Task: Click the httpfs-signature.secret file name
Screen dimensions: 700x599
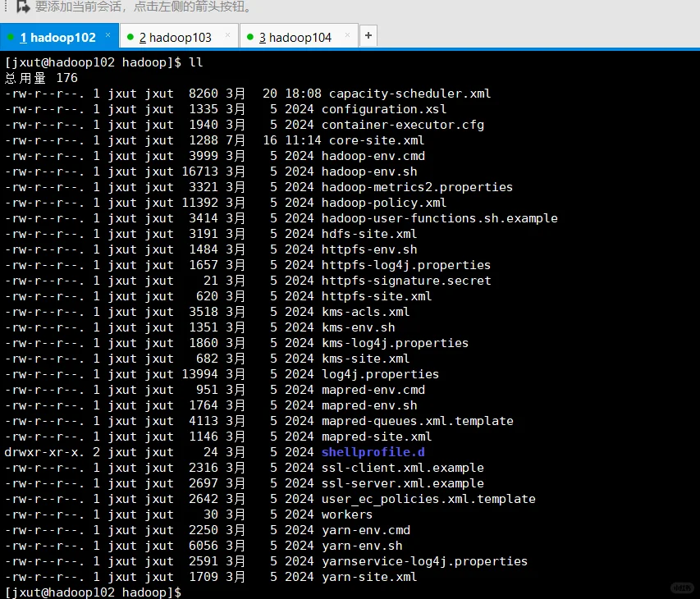Action: (x=406, y=281)
